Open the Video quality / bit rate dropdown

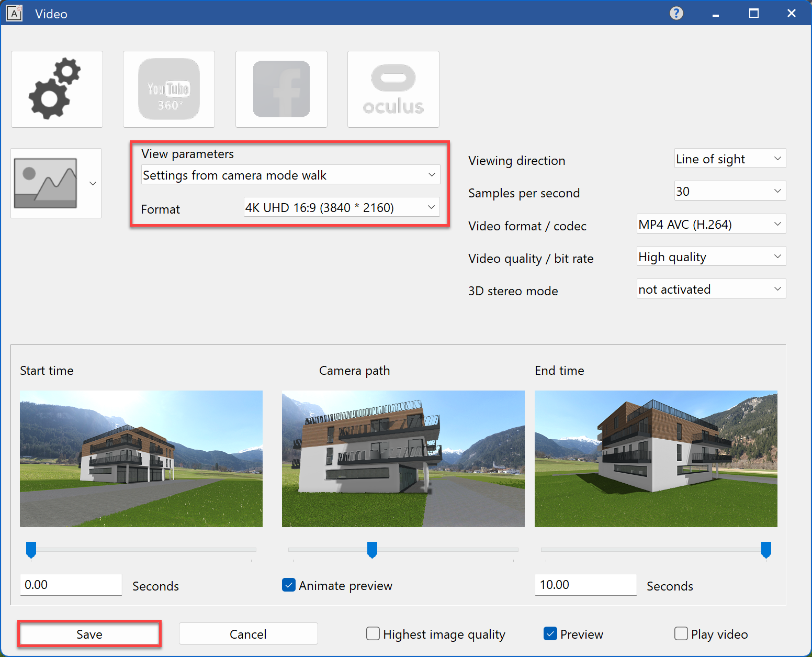(x=711, y=257)
